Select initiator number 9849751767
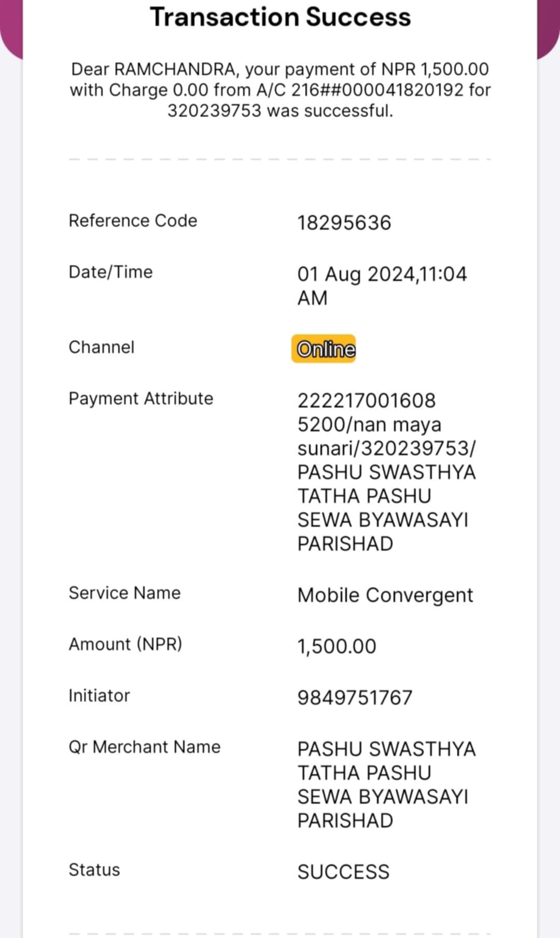This screenshot has height=938, width=560. point(355,698)
